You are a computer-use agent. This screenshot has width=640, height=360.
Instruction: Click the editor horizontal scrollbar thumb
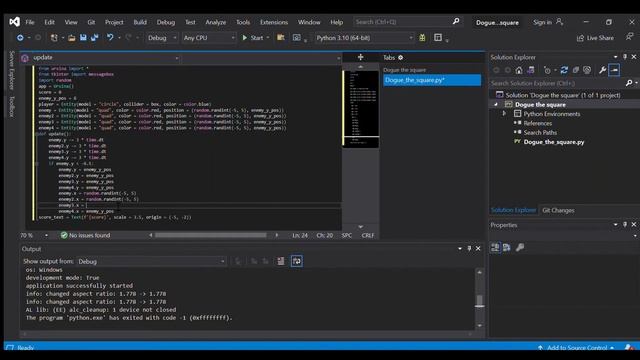tap(211, 235)
